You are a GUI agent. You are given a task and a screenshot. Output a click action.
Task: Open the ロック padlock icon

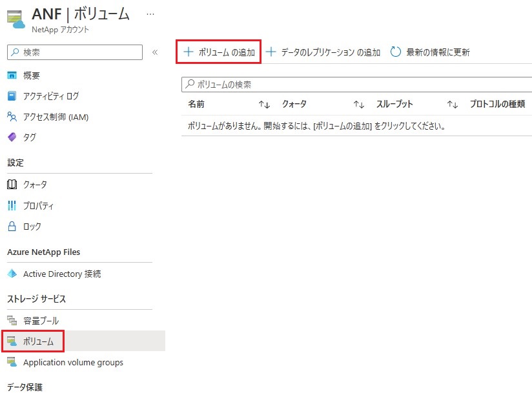point(12,226)
